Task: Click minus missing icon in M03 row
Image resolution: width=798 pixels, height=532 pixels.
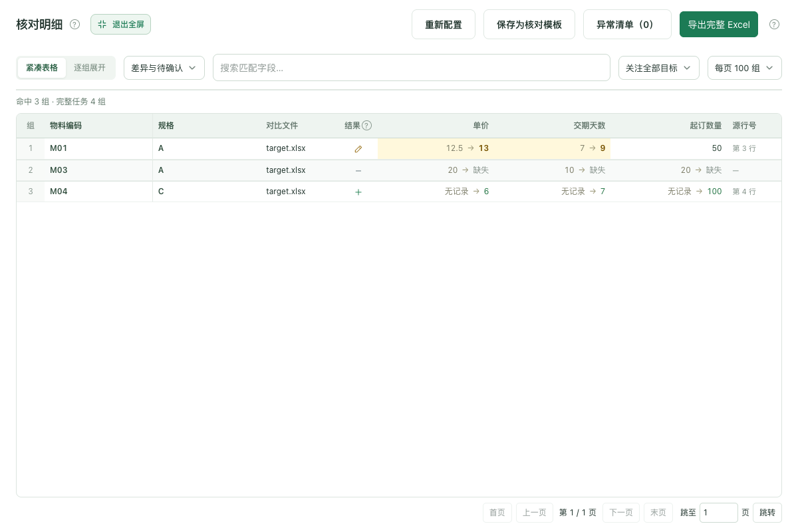Action: pyautogui.click(x=358, y=170)
